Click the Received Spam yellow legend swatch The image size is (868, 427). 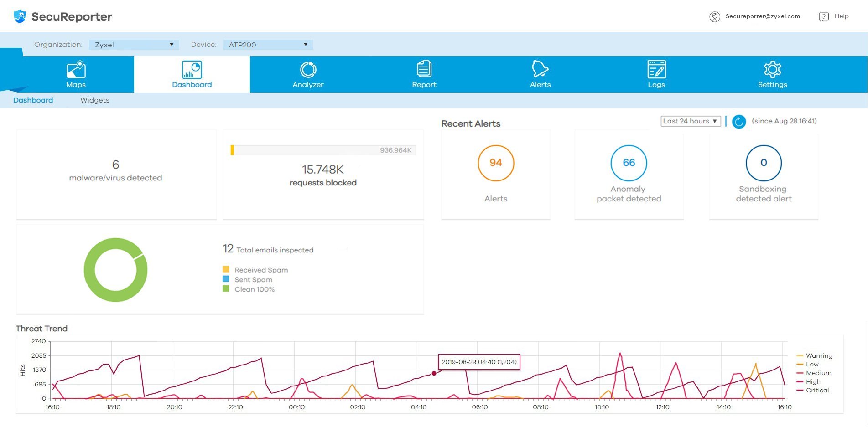(226, 269)
